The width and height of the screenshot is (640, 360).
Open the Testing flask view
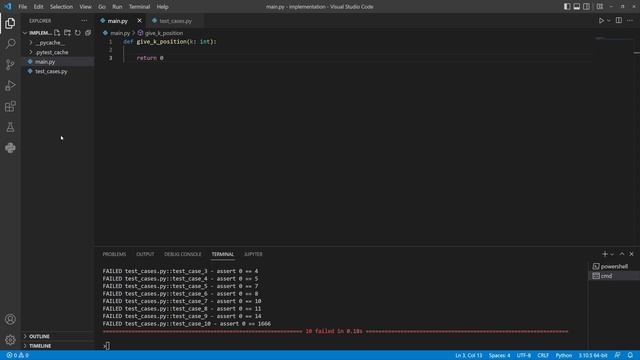10,127
